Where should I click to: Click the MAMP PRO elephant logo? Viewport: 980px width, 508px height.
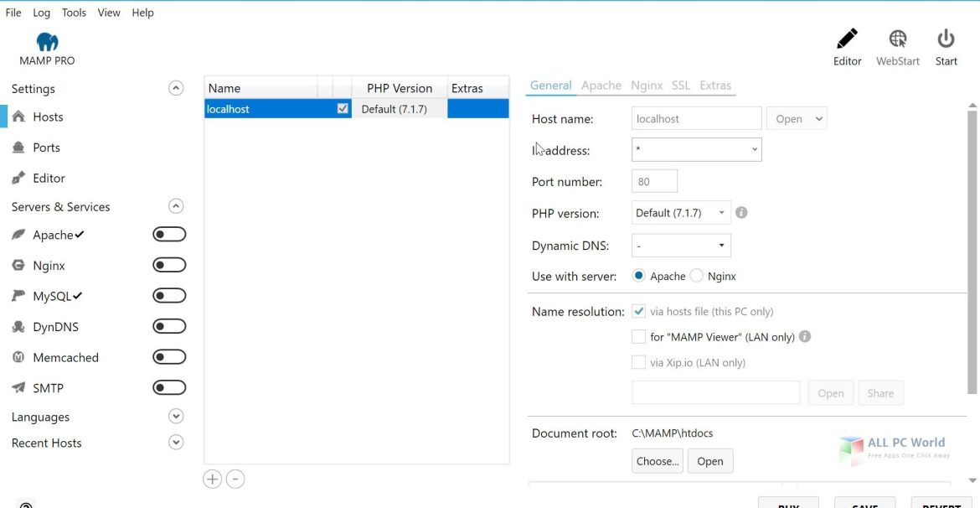point(48,42)
